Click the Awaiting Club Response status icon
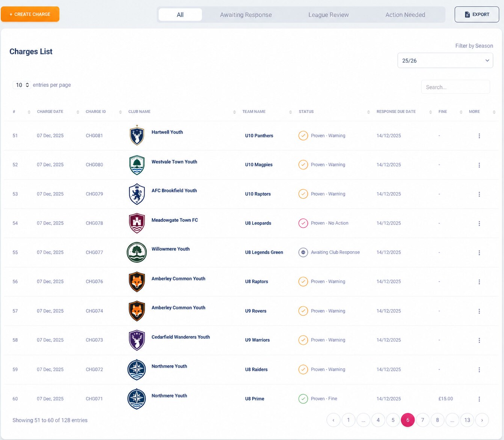This screenshot has height=440, width=504. point(303,252)
